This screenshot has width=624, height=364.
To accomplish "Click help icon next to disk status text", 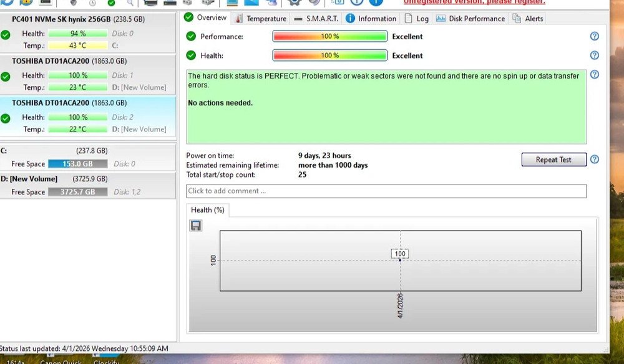I will [594, 74].
